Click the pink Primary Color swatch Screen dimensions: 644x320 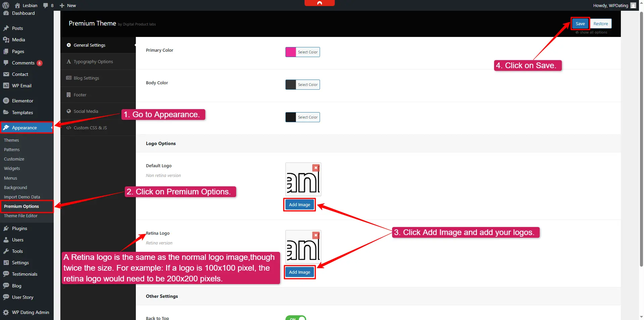(290, 52)
